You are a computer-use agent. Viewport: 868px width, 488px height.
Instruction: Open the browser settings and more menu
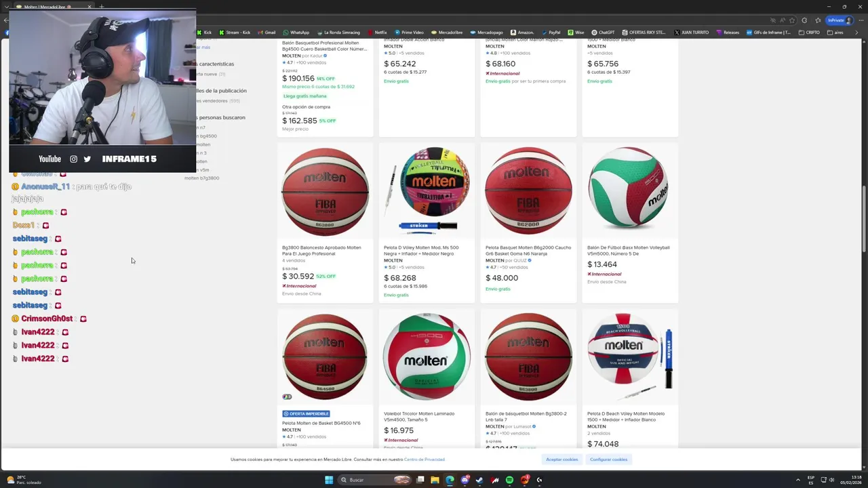click(x=860, y=20)
